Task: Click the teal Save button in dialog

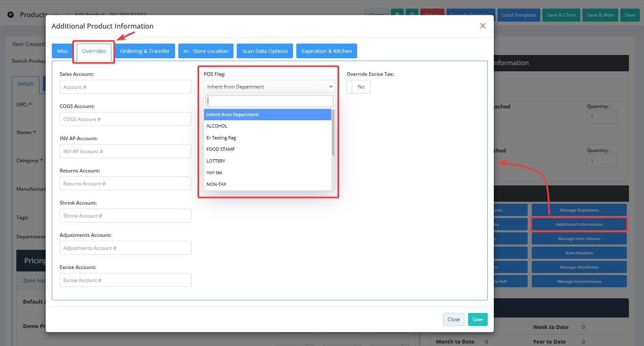Action: (477, 320)
